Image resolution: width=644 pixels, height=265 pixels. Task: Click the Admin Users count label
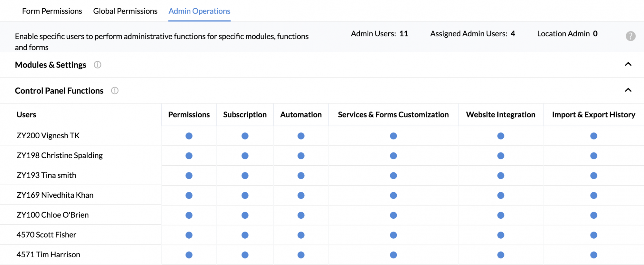coord(379,34)
